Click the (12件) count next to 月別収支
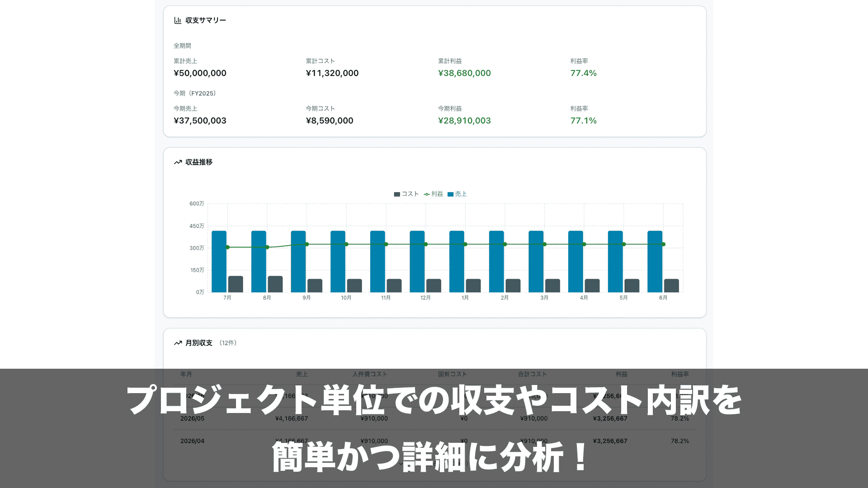Screen dimensions: 868x488 (227, 343)
